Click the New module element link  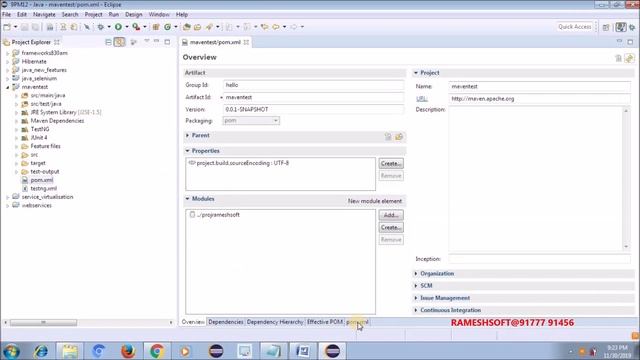click(375, 201)
